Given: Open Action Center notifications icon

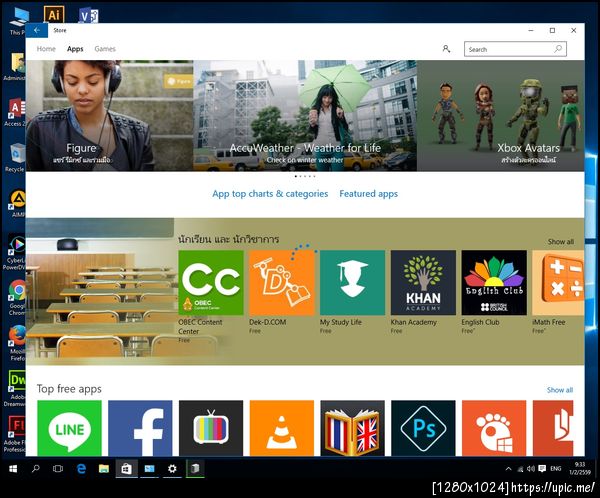Looking at the screenshot, I should [x=542, y=469].
